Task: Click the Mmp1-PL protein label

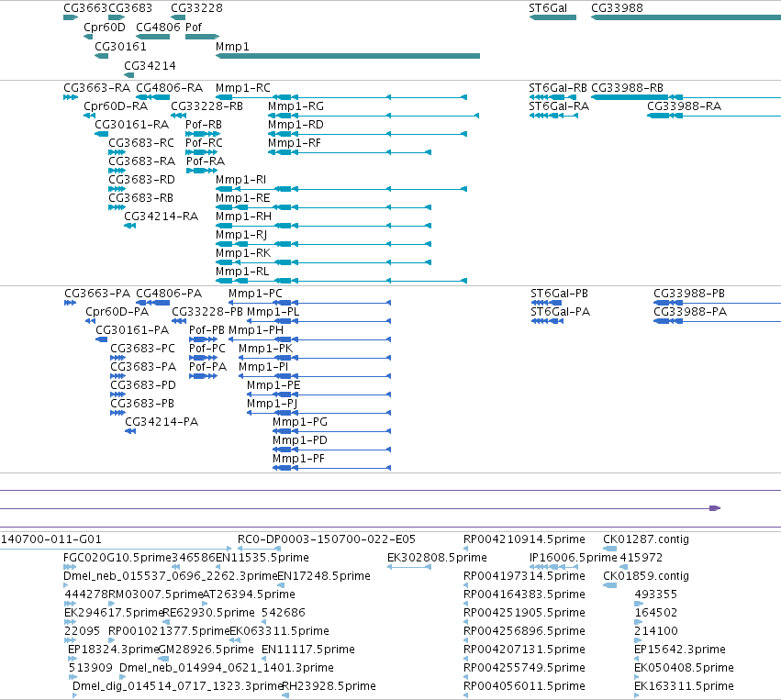Action: [273, 312]
